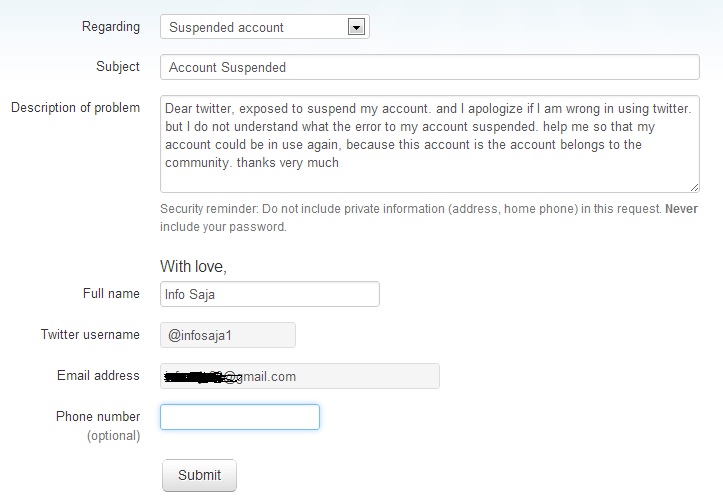Viewport: 723px width, 503px height.
Task: Click the 'Regarding' field label
Action: (111, 27)
